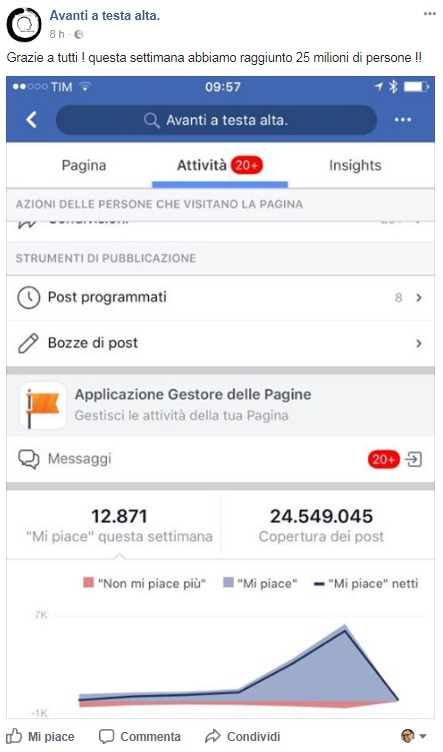Image resolution: width=443 pixels, height=752 pixels.
Task: Click Condividi to share the post
Action: pos(242,736)
